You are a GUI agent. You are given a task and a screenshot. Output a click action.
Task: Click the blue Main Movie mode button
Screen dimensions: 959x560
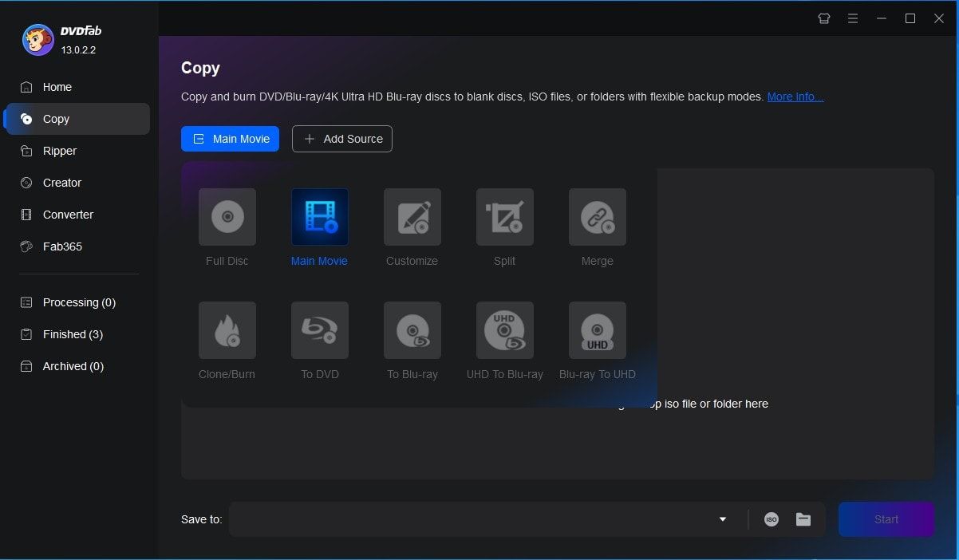click(x=230, y=139)
